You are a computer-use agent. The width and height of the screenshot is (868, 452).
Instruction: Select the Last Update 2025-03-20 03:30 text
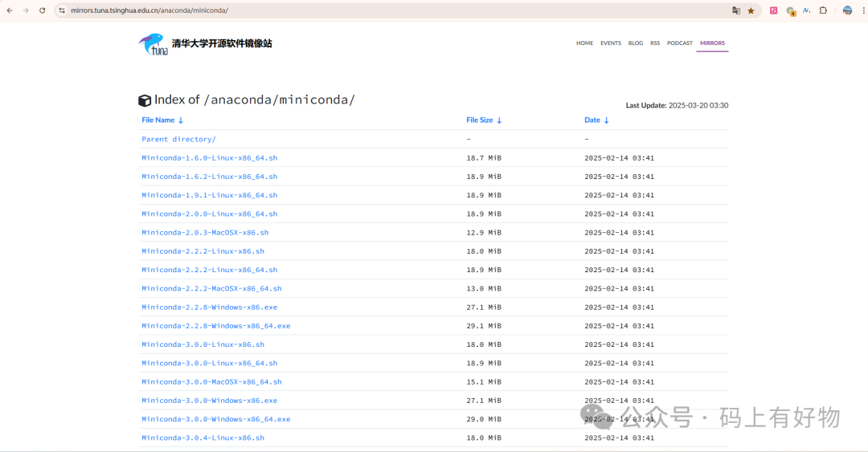[x=677, y=105]
